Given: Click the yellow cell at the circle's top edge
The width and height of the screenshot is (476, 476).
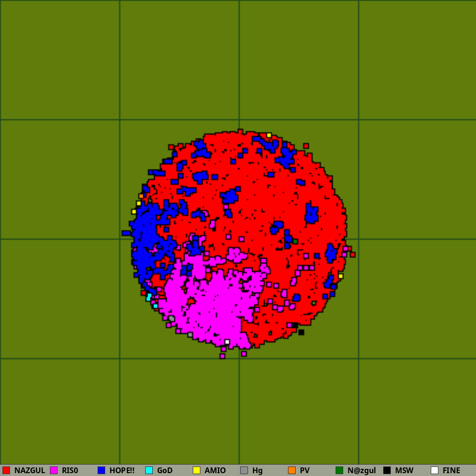Looking at the screenshot, I should pyautogui.click(x=269, y=135).
